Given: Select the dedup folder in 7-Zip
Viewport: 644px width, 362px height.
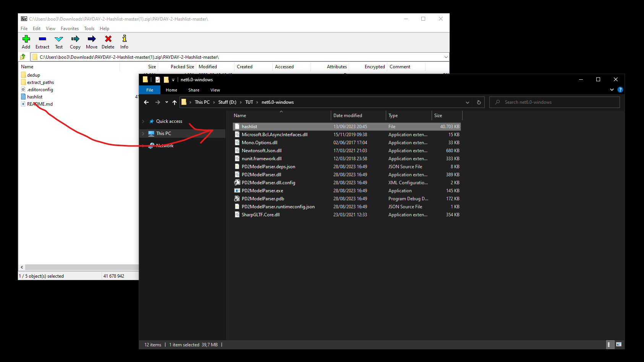Looking at the screenshot, I should 33,75.
